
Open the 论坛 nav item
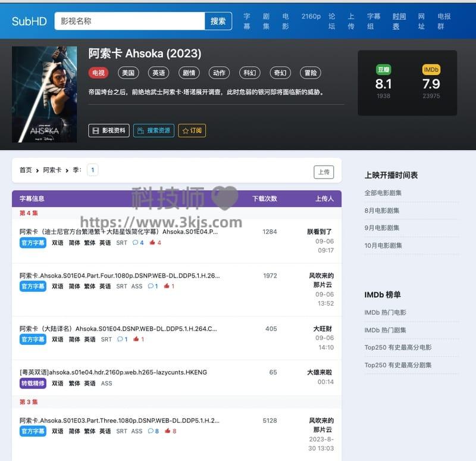coord(332,21)
